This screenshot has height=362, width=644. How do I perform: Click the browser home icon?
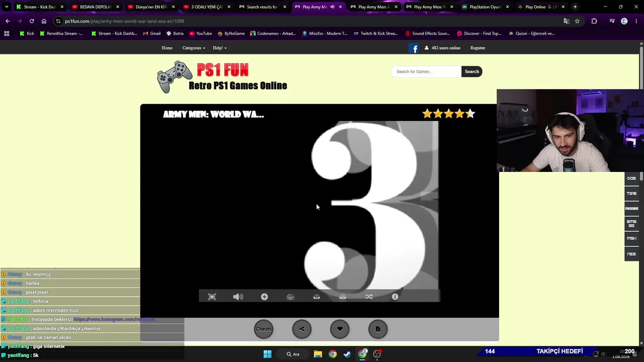coord(44,21)
